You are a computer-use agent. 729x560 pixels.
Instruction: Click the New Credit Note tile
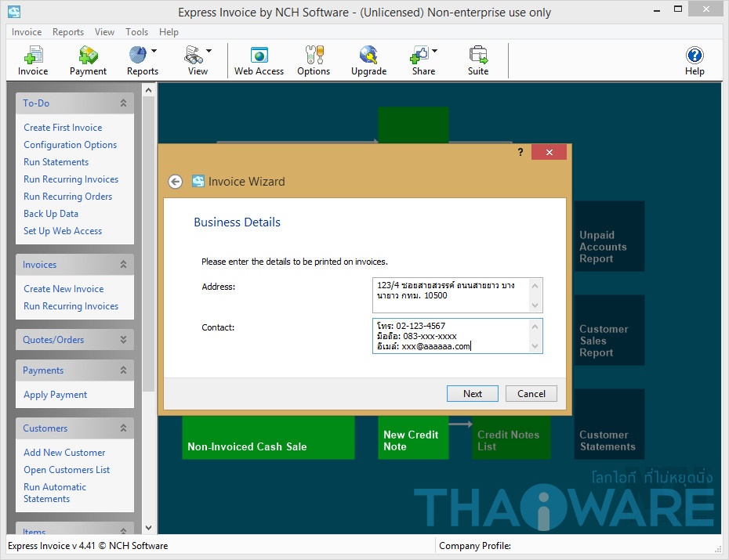(x=413, y=437)
